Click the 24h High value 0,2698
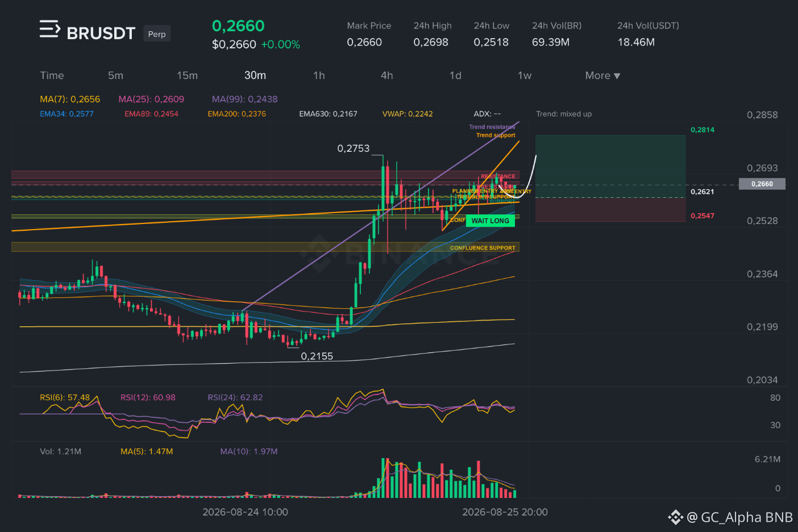Viewport: 798px width, 532px height. [x=431, y=42]
